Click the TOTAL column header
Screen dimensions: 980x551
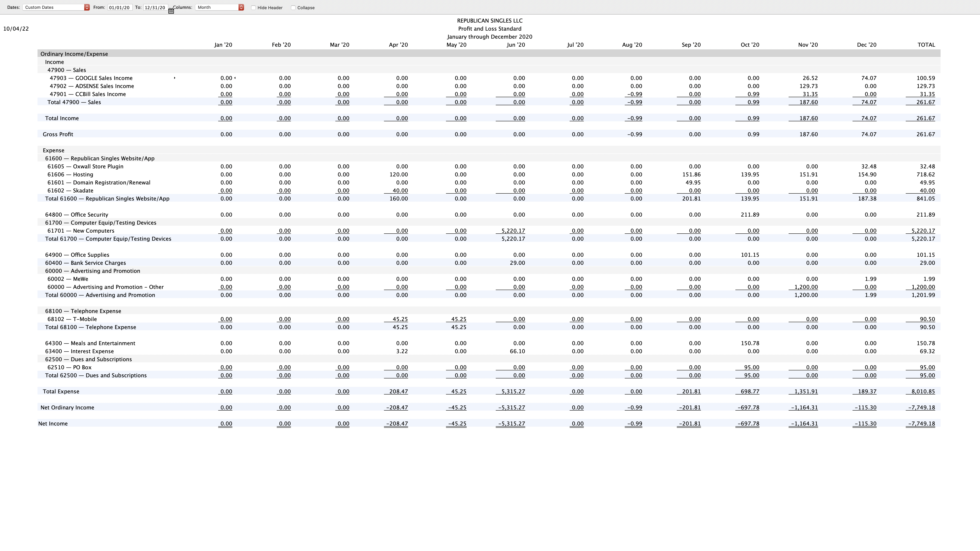926,45
